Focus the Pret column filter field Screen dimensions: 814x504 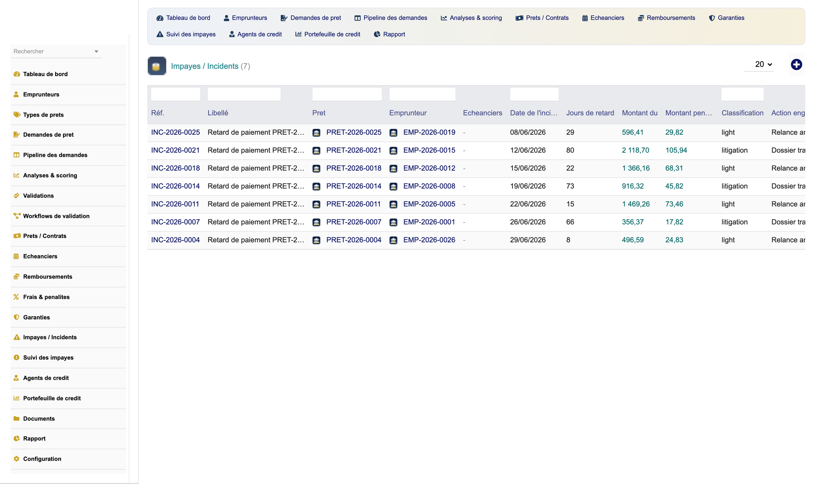pyautogui.click(x=347, y=95)
